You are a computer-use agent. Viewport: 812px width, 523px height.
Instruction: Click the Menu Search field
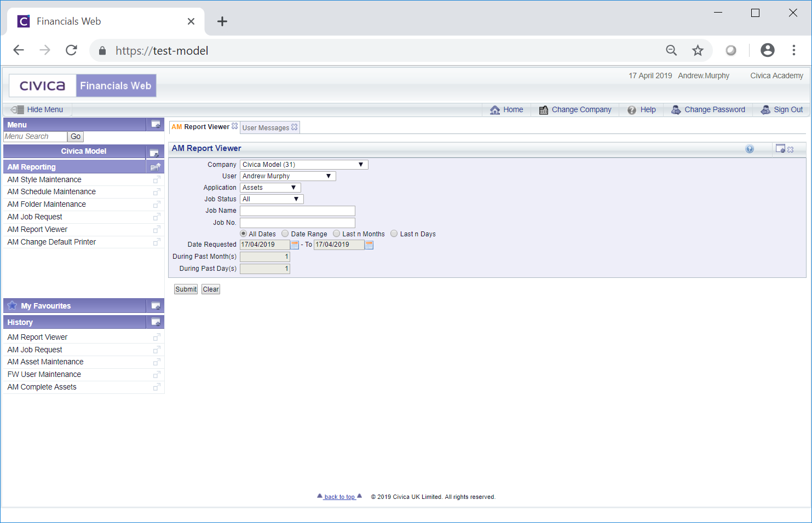(x=35, y=137)
